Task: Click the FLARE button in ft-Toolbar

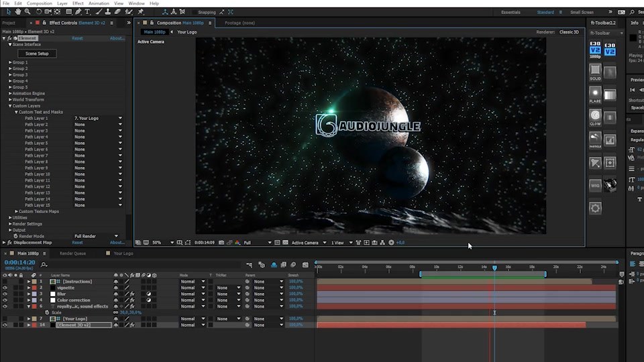Action: [x=595, y=95]
